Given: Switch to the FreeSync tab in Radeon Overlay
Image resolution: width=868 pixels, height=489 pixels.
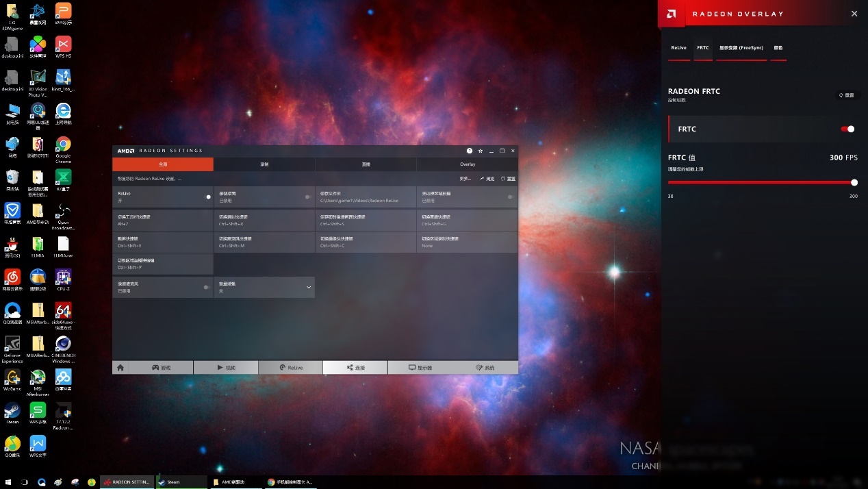Looking at the screenshot, I should tap(741, 48).
